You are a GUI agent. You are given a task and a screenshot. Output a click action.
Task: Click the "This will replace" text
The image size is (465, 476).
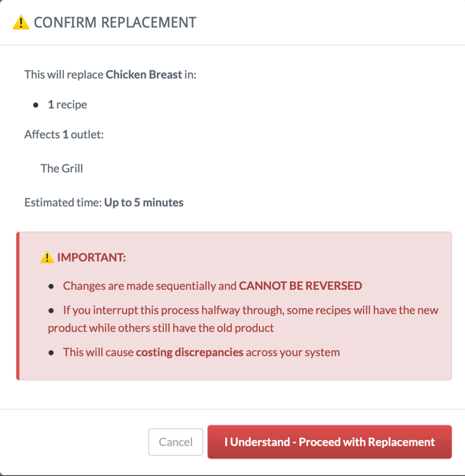(64, 74)
